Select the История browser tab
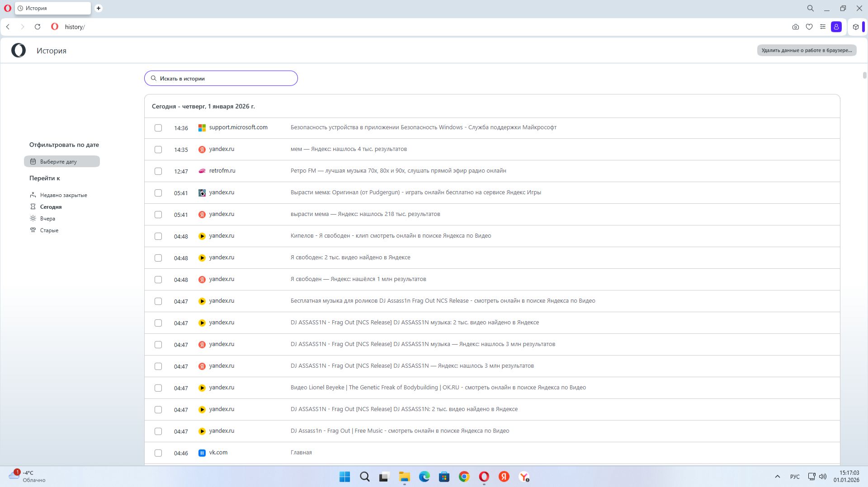The height and width of the screenshot is (487, 868). (53, 8)
